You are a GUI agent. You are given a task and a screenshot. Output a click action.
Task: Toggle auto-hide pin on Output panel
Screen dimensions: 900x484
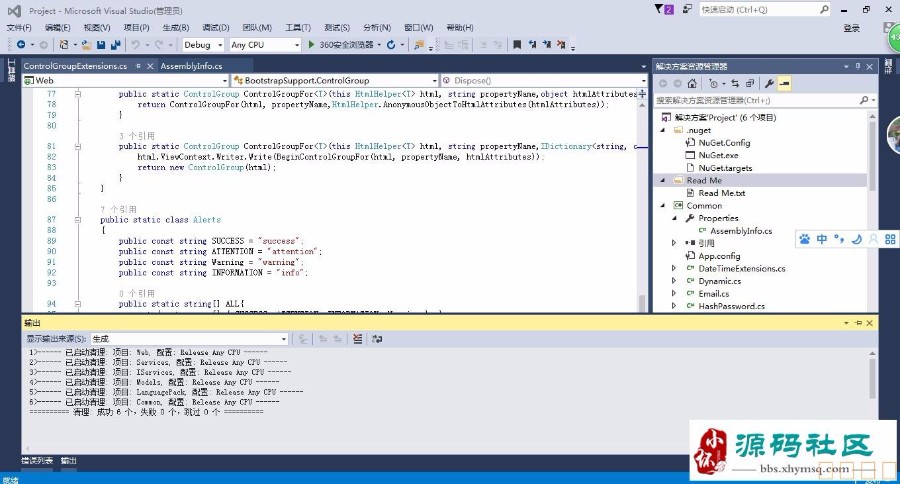[858, 323]
